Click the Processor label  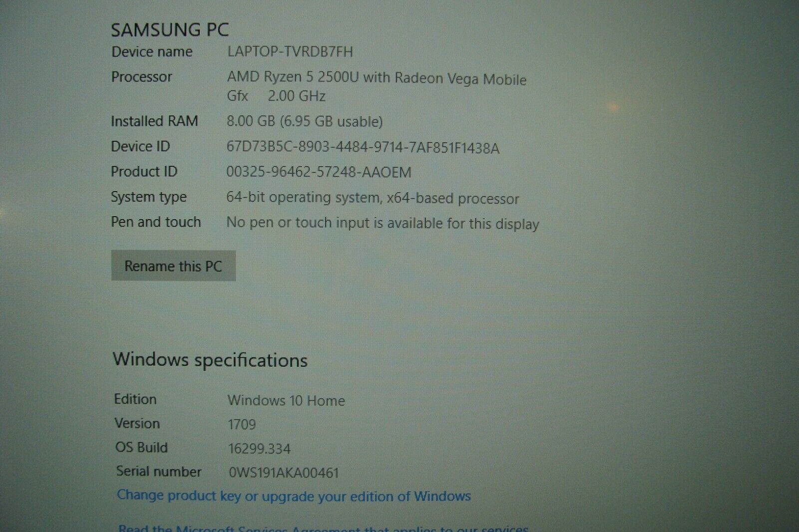tap(141, 77)
